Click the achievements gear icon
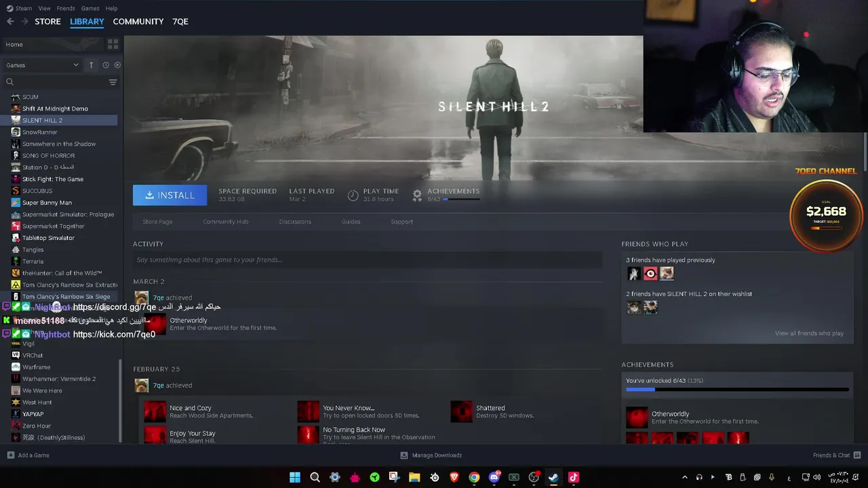 click(x=417, y=195)
